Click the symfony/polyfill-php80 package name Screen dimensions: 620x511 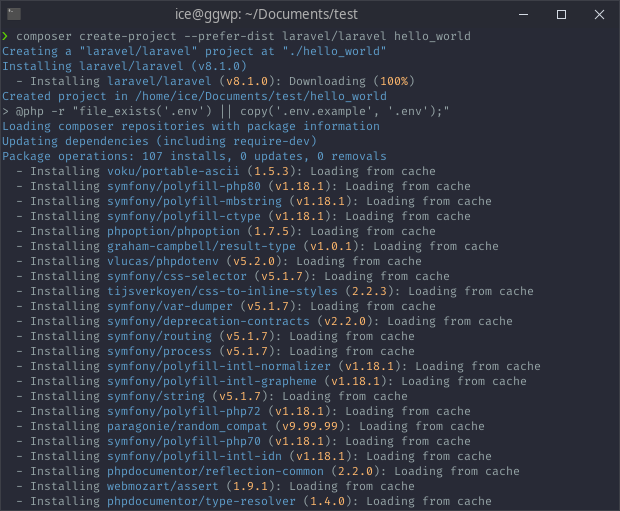(x=184, y=186)
